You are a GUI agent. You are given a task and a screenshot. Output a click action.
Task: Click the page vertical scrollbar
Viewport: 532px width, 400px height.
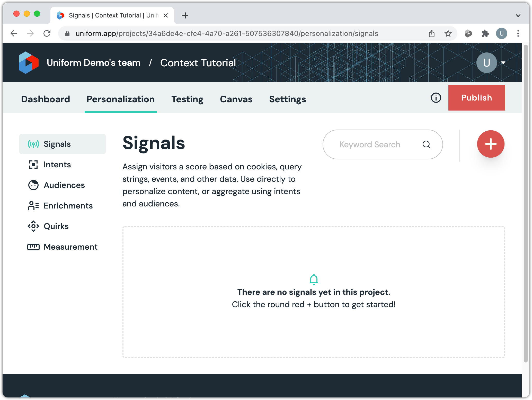point(526,203)
